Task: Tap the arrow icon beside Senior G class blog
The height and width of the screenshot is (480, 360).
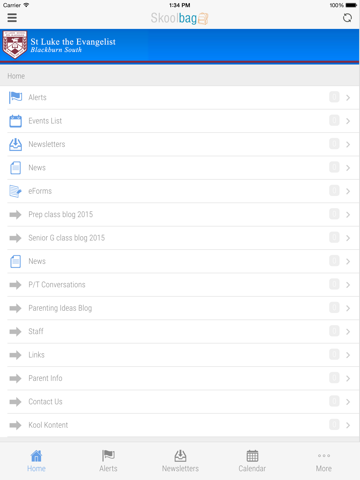Action: point(15,238)
